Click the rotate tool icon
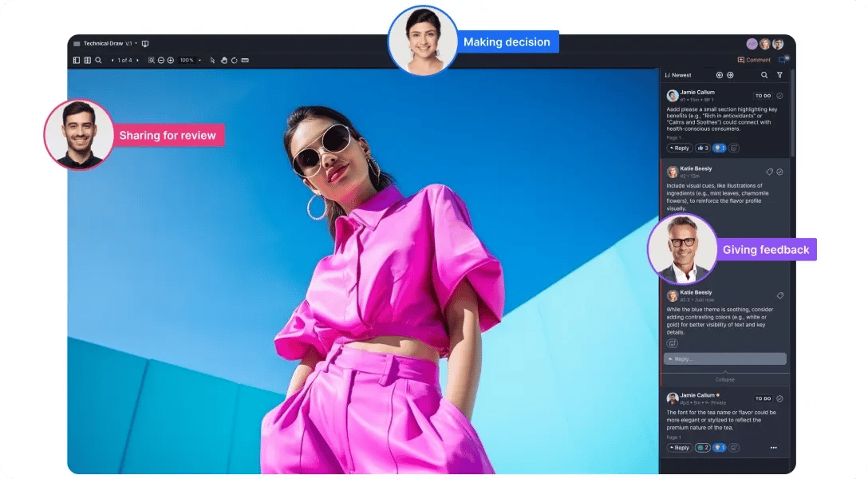Viewport: 868px width, 479px height. 234,60
